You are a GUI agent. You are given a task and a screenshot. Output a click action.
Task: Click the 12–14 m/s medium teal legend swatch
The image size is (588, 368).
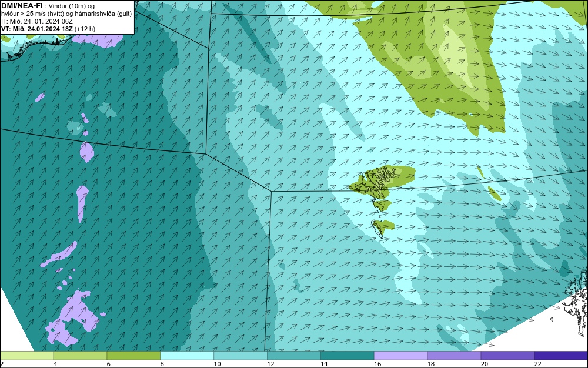click(x=294, y=355)
